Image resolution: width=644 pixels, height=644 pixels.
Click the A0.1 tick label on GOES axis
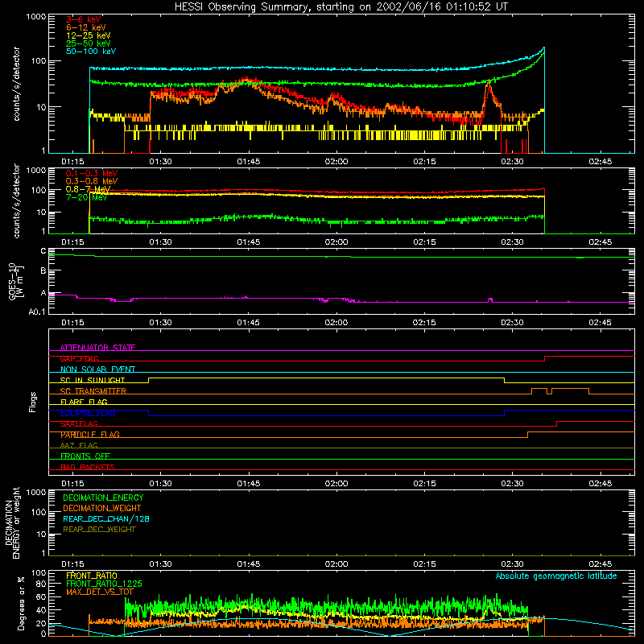coord(36,312)
